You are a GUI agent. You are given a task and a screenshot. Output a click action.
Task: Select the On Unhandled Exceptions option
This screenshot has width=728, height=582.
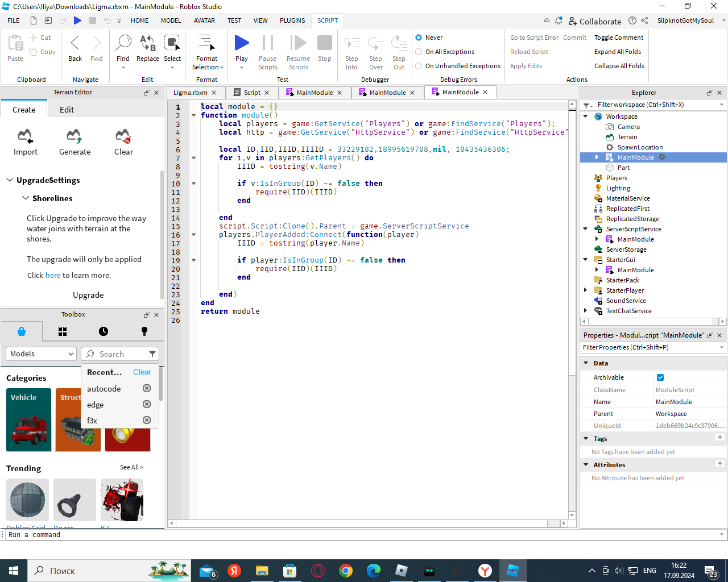pos(419,66)
